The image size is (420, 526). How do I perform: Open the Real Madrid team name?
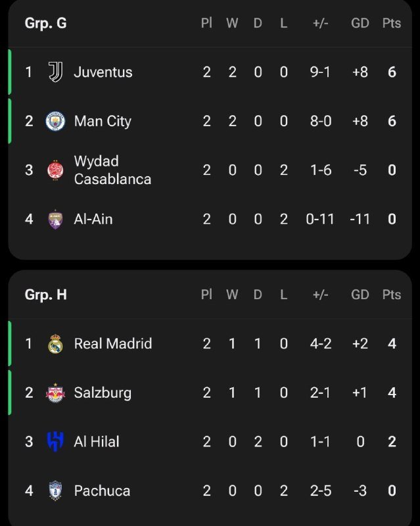point(113,344)
